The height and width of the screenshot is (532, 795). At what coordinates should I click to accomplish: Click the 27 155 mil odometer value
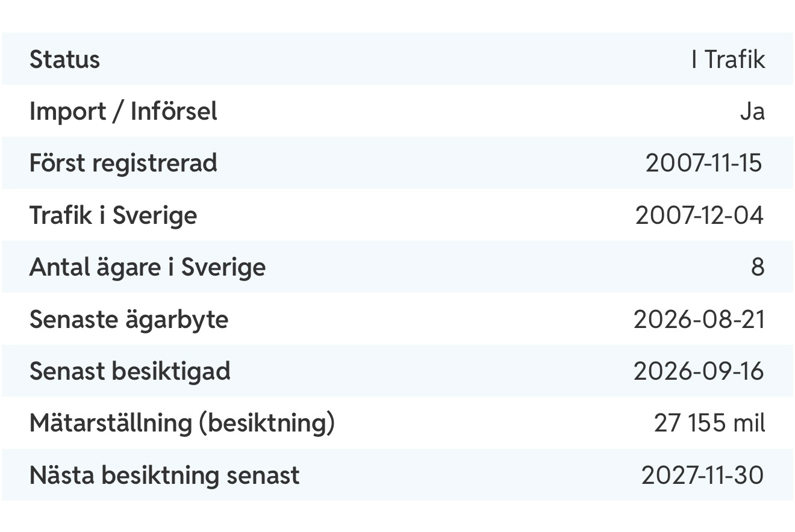[710, 423]
